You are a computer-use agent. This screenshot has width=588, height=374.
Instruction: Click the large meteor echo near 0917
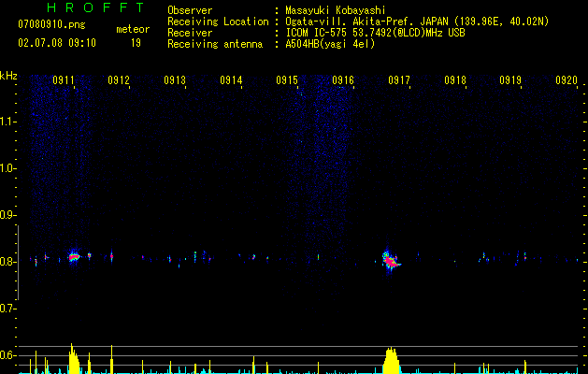click(391, 260)
